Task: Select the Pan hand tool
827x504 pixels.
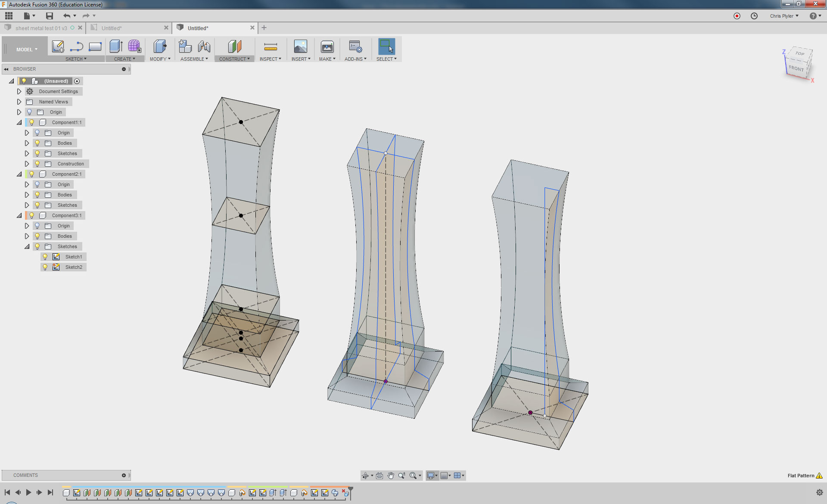Action: tap(390, 476)
